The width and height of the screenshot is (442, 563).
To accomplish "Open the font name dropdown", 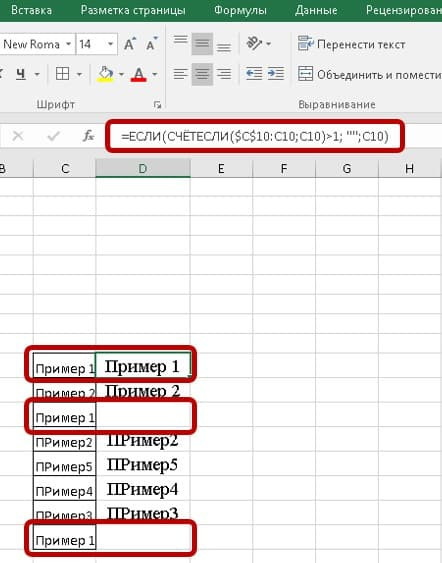I will (x=68, y=45).
